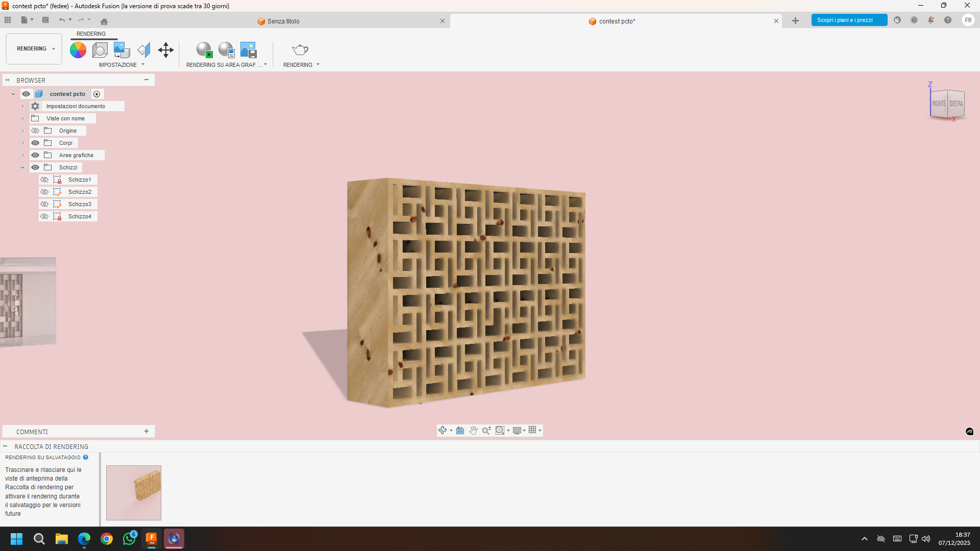Add a comment with plus button

coord(146,432)
